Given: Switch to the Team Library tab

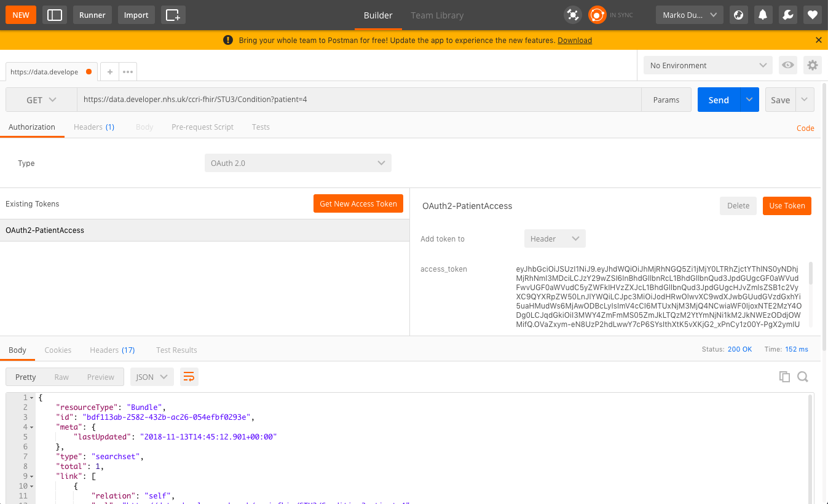Looking at the screenshot, I should [x=437, y=15].
